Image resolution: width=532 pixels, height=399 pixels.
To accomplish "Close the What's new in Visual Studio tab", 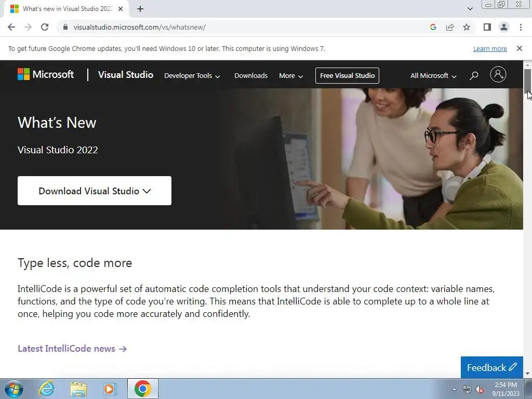I will [121, 9].
